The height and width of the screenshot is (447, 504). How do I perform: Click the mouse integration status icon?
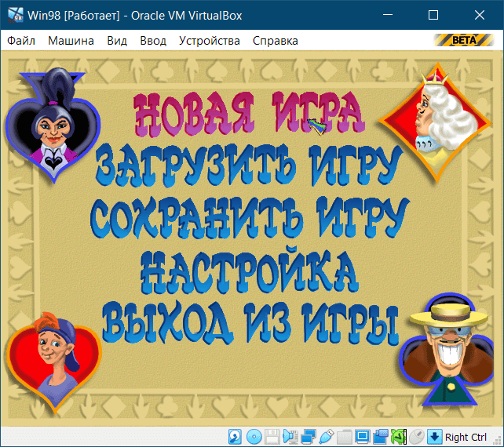[417, 437]
